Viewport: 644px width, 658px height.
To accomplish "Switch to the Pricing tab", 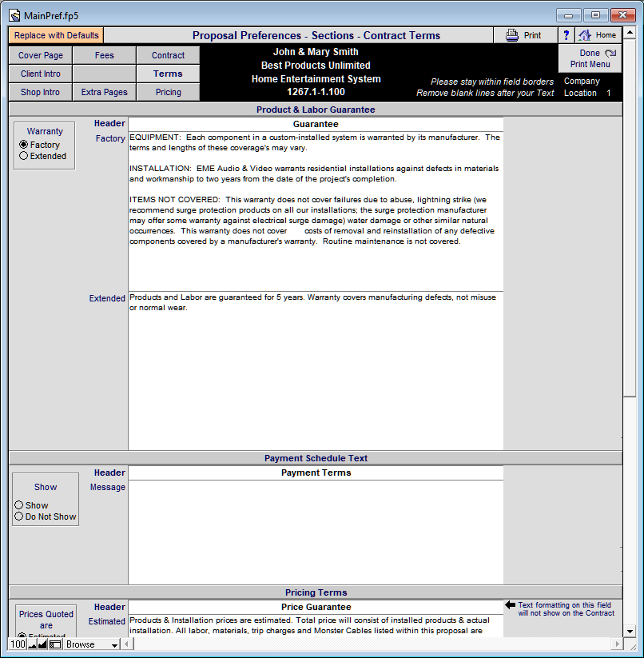I will pyautogui.click(x=168, y=92).
